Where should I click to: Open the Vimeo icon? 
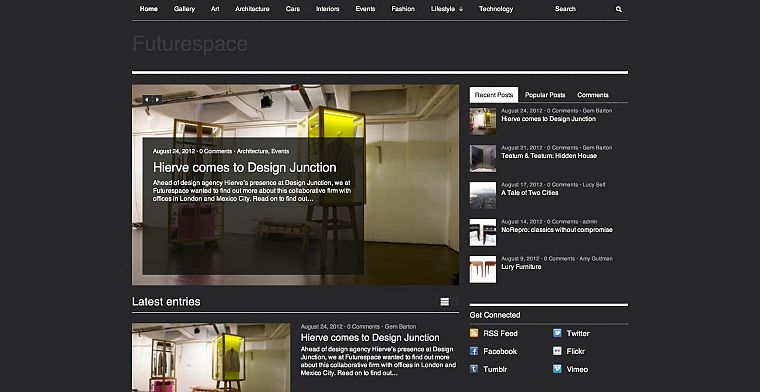point(557,369)
